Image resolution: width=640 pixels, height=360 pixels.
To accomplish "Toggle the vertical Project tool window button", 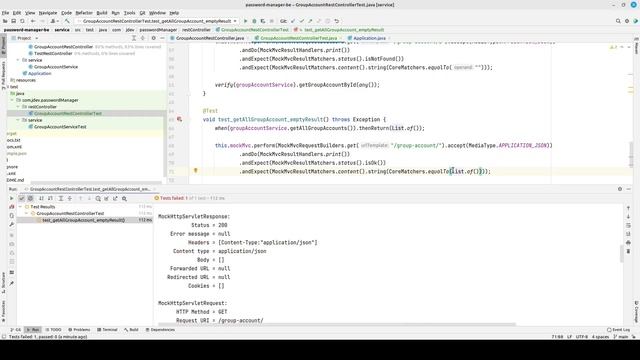I will [x=3, y=45].
